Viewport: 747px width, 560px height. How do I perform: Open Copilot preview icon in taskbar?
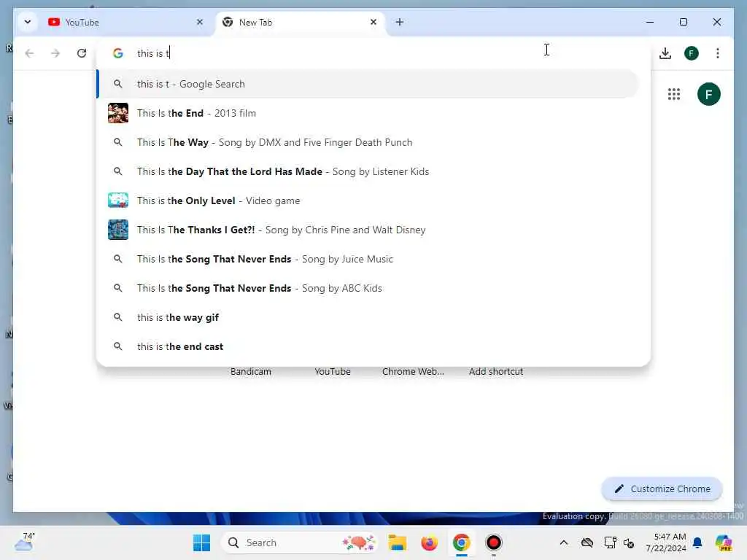click(724, 542)
